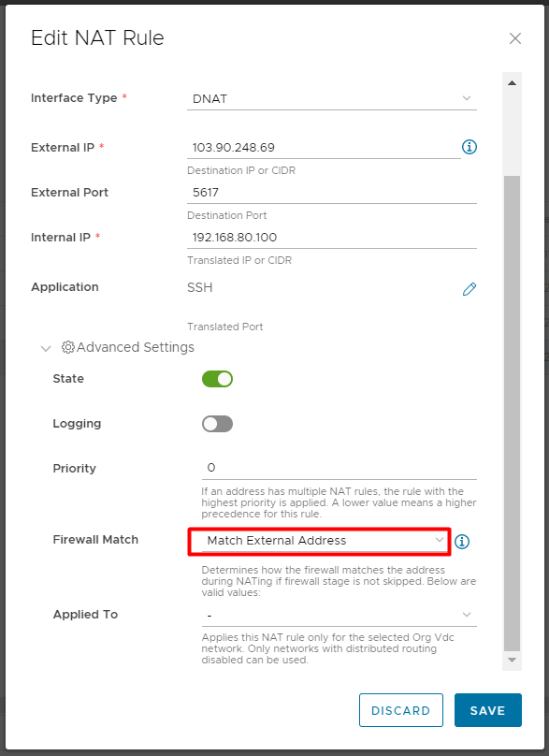The width and height of the screenshot is (549, 756).
Task: Close the Edit NAT Rule dialog
Action: (514, 38)
